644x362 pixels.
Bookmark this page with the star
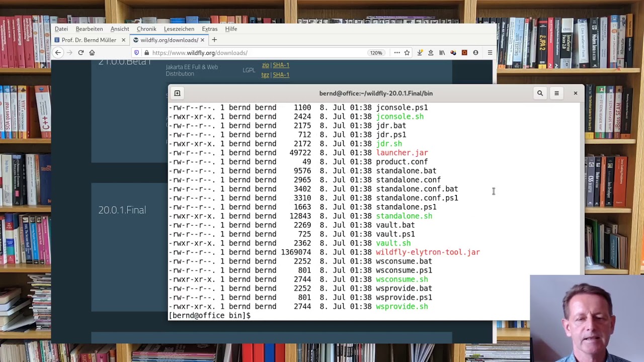click(407, 53)
